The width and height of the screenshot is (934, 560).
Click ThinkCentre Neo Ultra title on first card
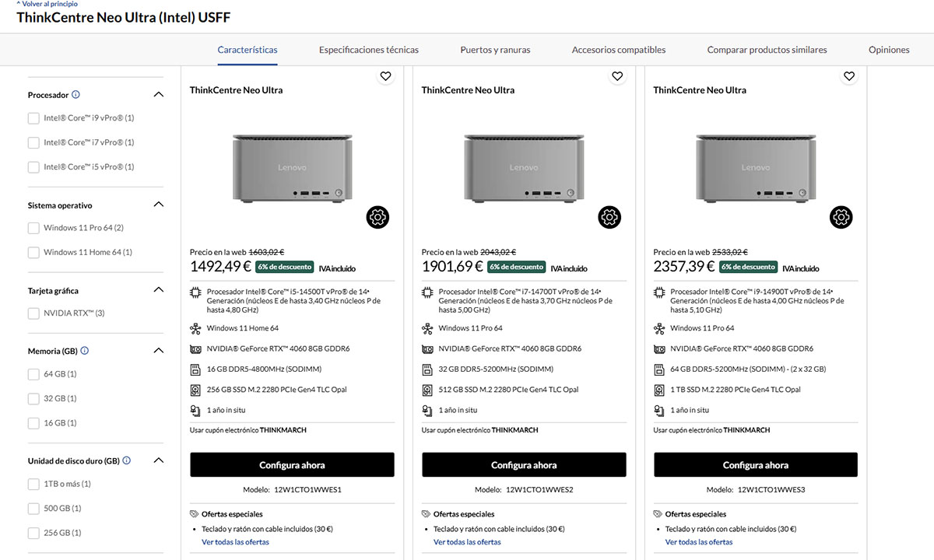point(237,90)
